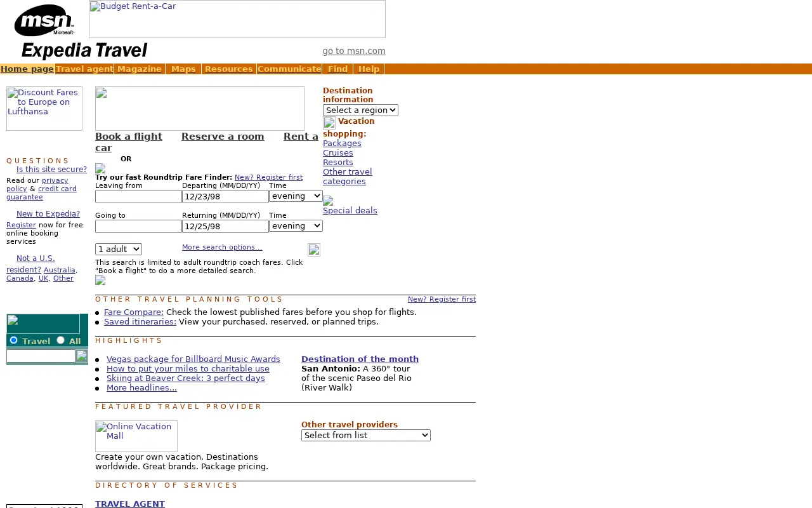Screen dimensions: 812x508
Task: Open the Resorts link
Action: [338, 163]
